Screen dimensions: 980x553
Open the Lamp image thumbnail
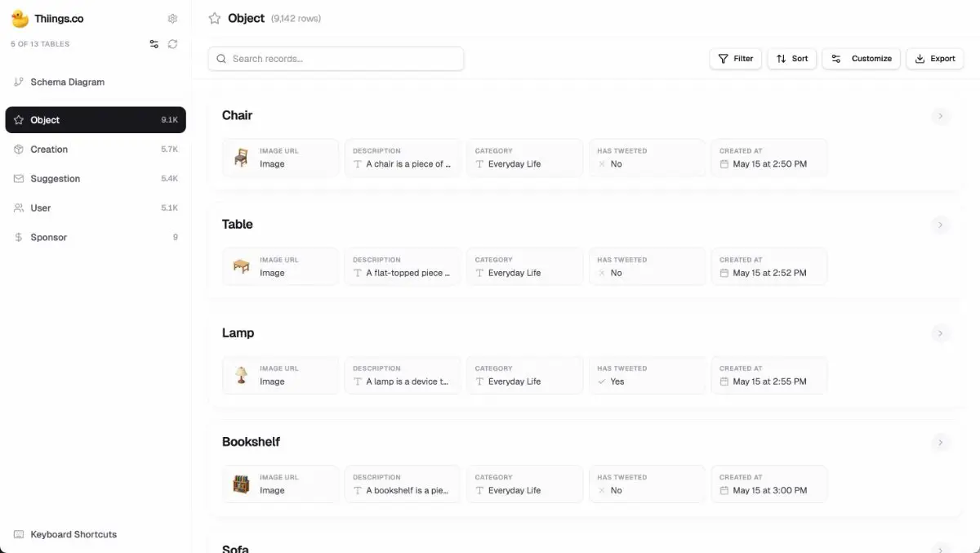pos(241,375)
